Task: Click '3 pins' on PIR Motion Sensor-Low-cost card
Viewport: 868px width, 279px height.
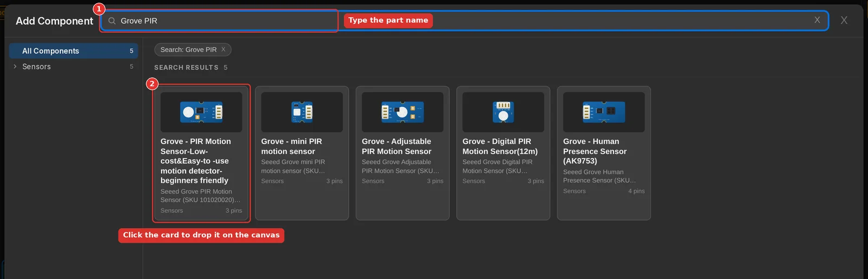Action: click(234, 211)
